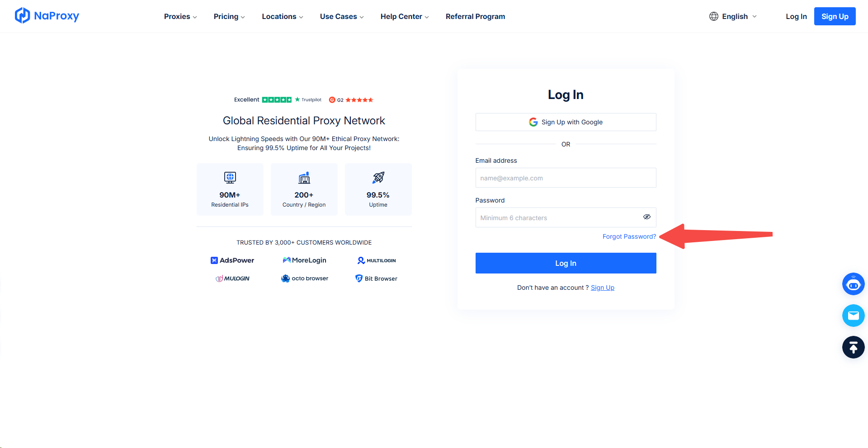
Task: Click the Locations chevron arrow
Action: point(301,17)
